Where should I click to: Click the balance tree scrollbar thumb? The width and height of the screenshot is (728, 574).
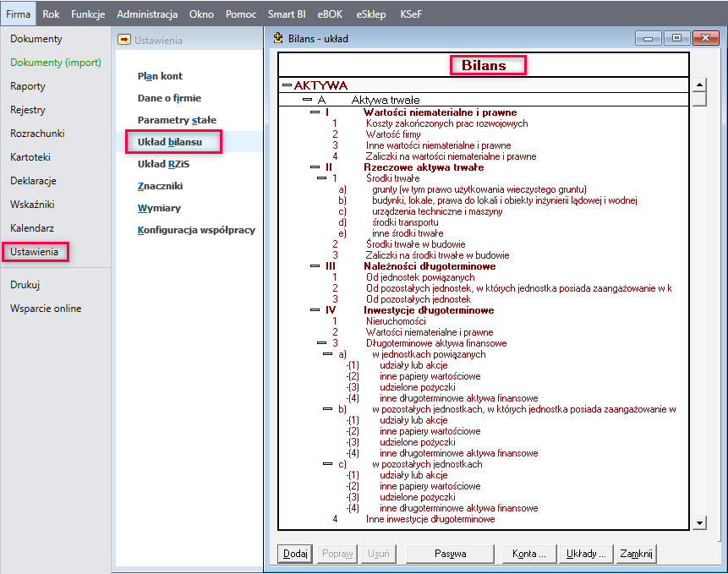pos(699,99)
